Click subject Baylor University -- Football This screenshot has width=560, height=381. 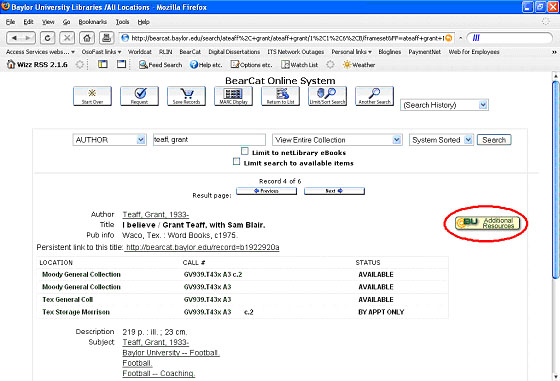pos(171,353)
